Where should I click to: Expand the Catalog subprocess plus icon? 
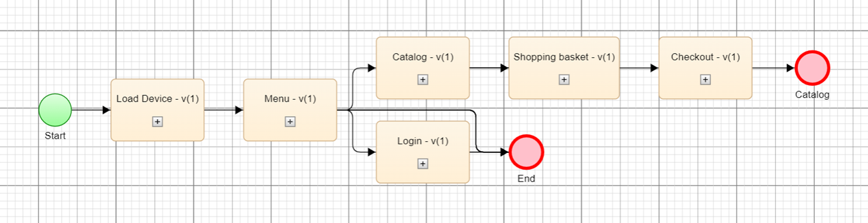[422, 79]
